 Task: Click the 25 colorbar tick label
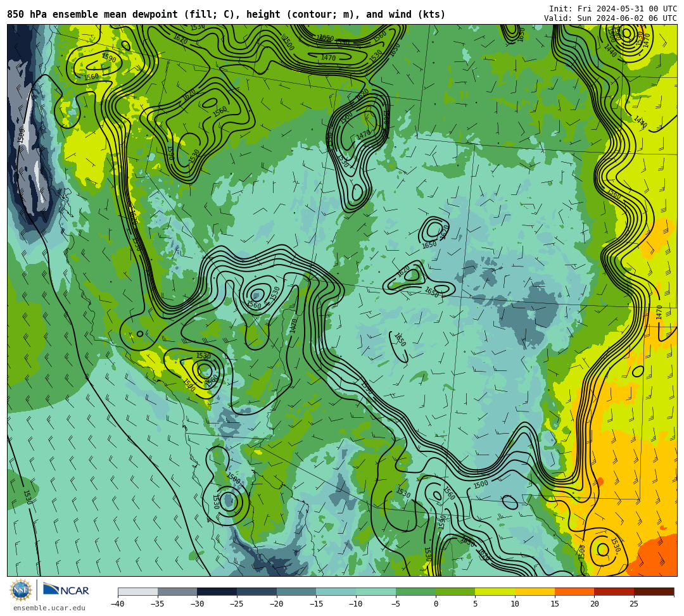(x=634, y=604)
